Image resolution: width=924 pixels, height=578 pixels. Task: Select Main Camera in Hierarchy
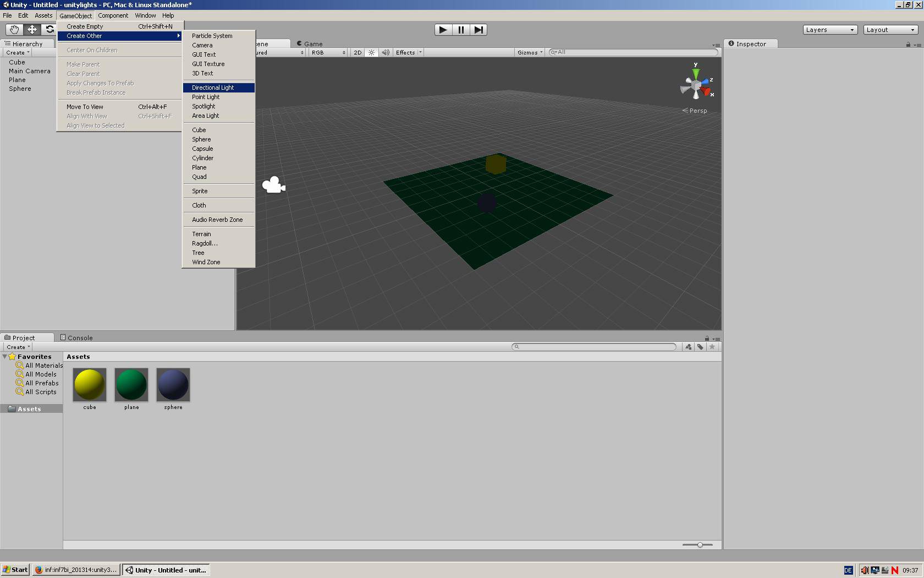click(x=29, y=71)
